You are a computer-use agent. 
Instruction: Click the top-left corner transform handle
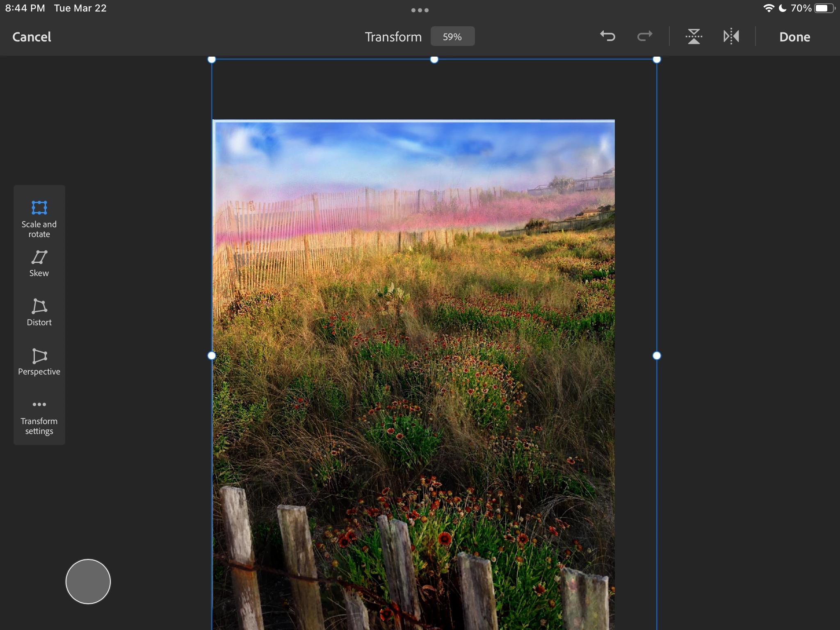point(212,59)
